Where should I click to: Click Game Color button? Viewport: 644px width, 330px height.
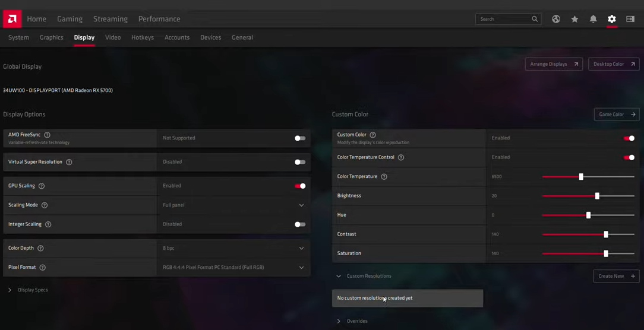pos(617,115)
